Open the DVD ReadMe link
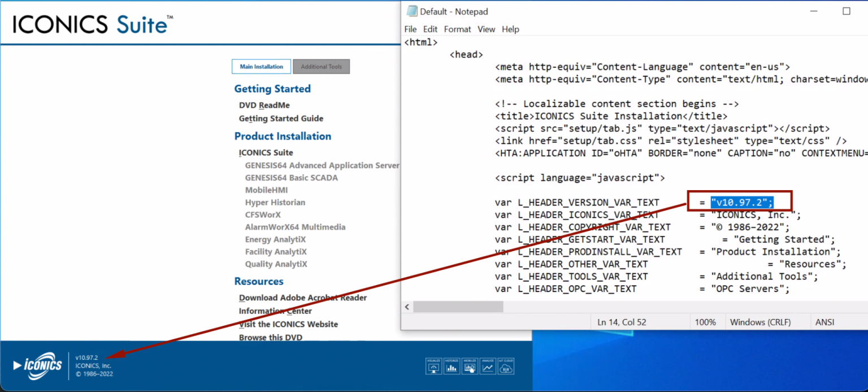 (264, 105)
